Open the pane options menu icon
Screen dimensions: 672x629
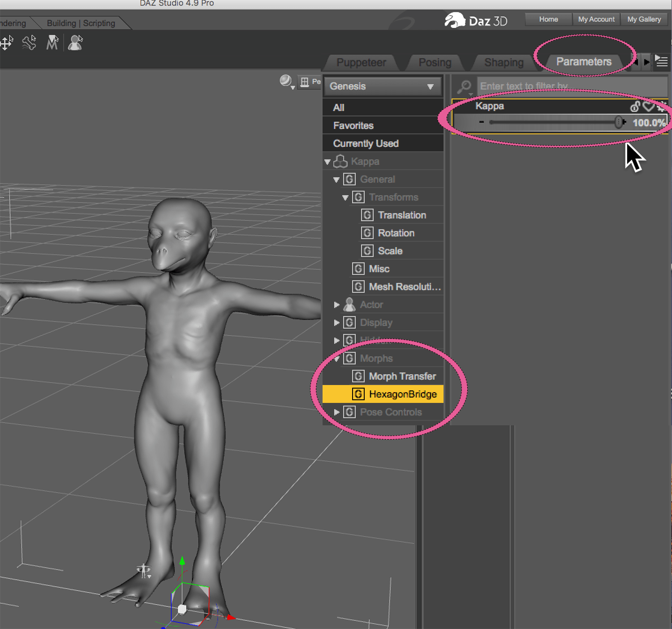pyautogui.click(x=661, y=61)
